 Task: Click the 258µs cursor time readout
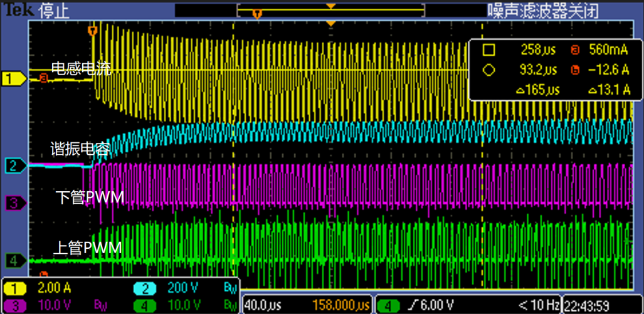[538, 51]
